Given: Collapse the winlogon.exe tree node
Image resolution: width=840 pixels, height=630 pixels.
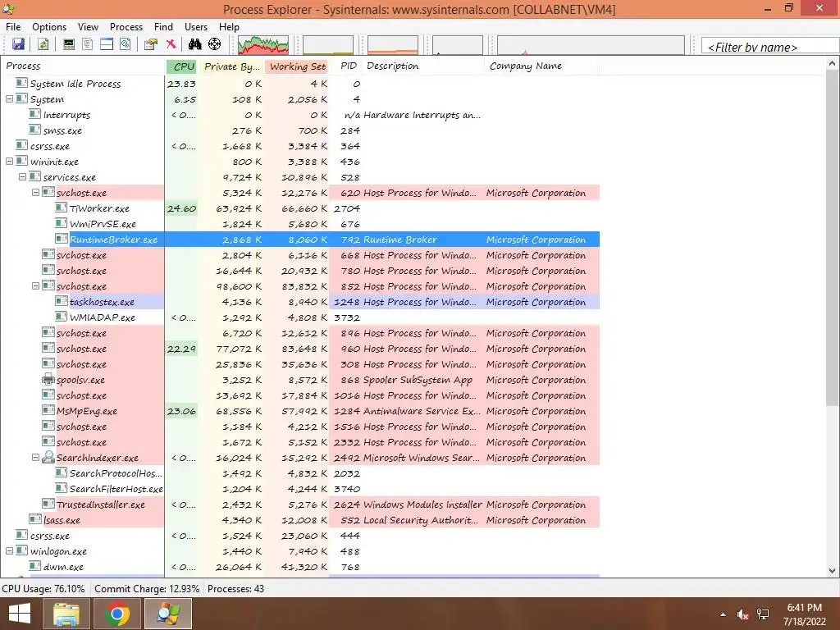Looking at the screenshot, I should 10,550.
